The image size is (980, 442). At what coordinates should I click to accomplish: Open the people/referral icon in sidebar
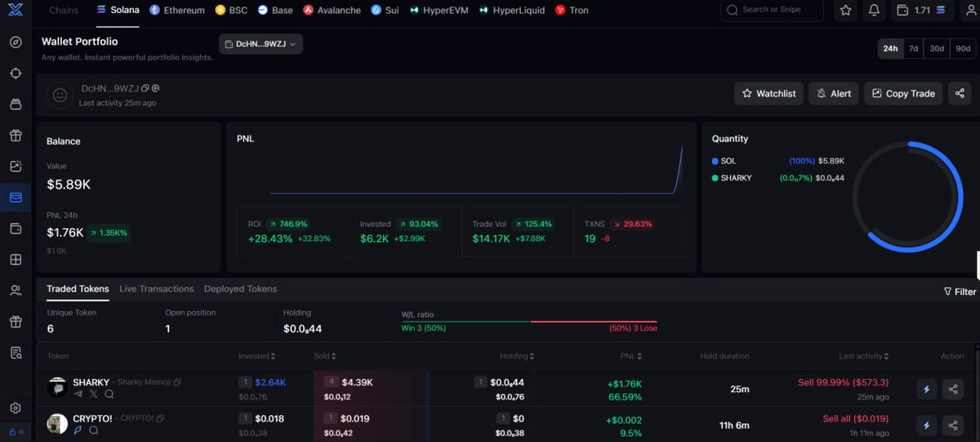16,291
